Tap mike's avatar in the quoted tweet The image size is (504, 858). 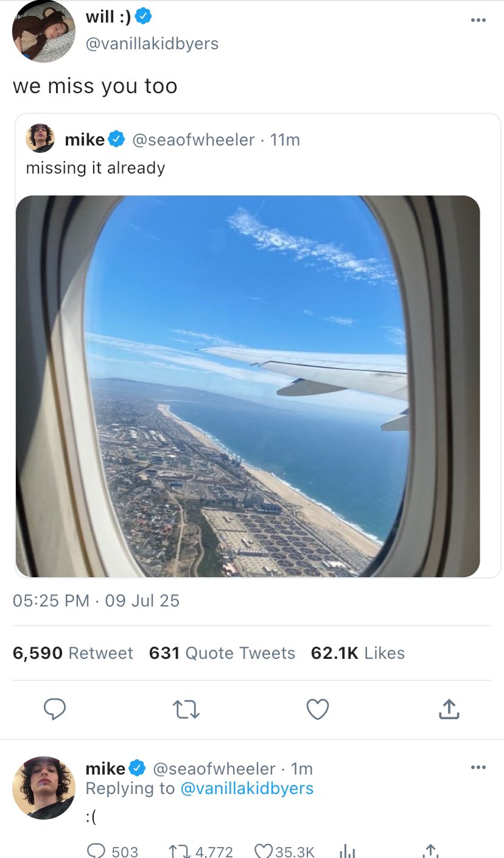40,139
